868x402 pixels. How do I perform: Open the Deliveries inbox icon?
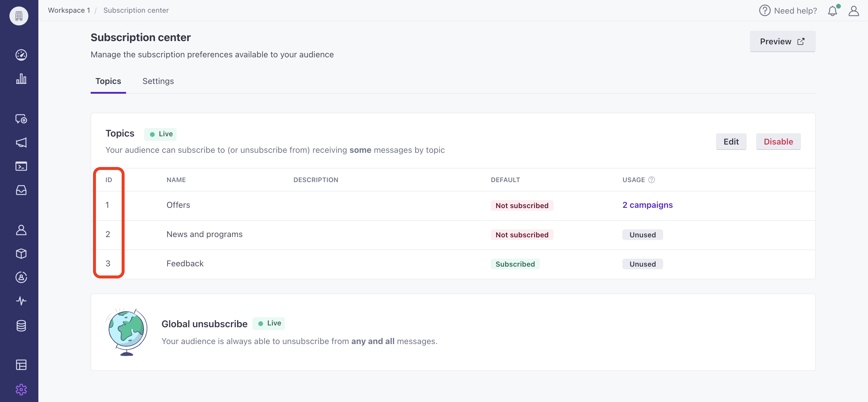pyautogui.click(x=21, y=190)
